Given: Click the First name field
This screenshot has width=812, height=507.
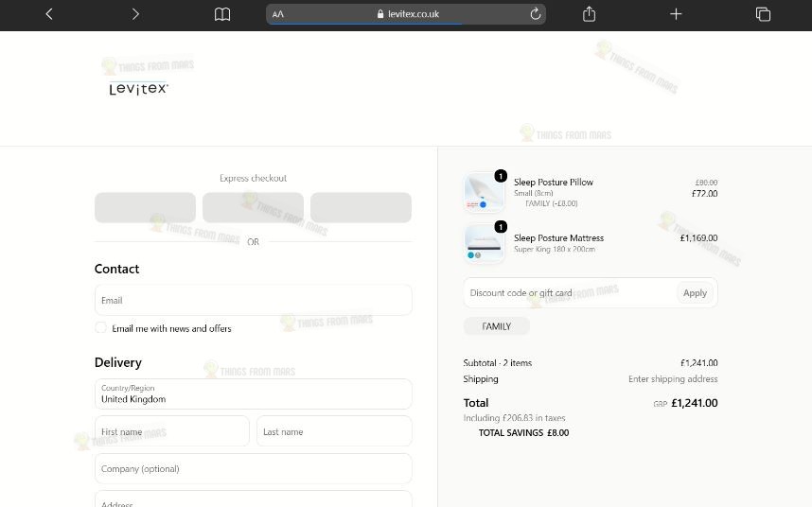Looking at the screenshot, I should tap(172, 431).
